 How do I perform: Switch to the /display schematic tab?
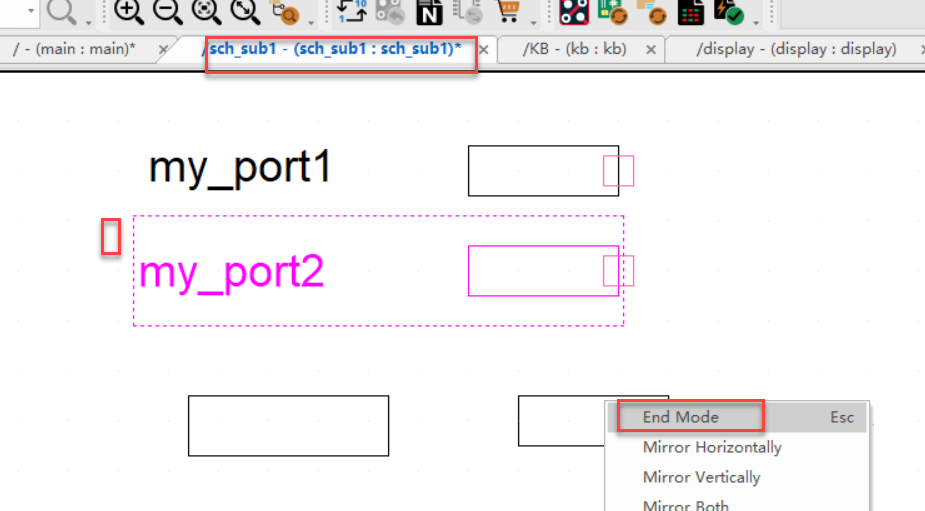(x=796, y=49)
